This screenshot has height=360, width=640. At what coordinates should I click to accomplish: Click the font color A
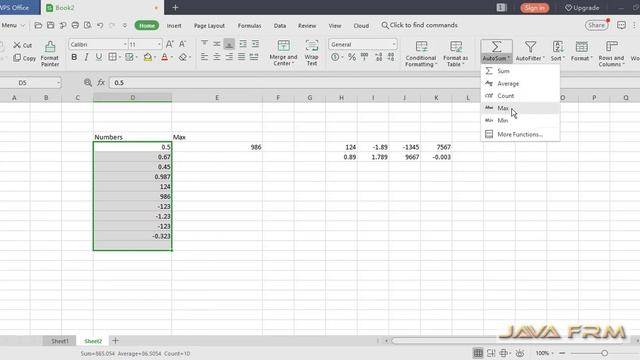click(164, 57)
